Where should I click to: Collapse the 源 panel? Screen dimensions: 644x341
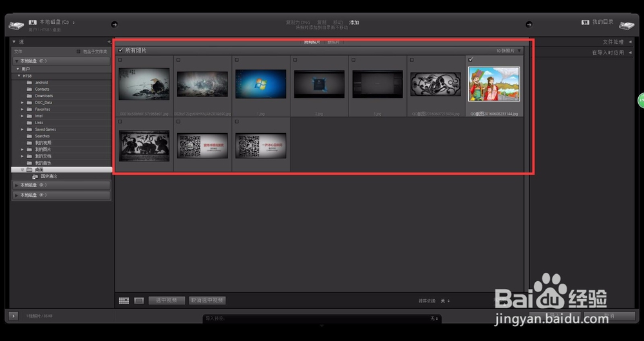pos(14,42)
